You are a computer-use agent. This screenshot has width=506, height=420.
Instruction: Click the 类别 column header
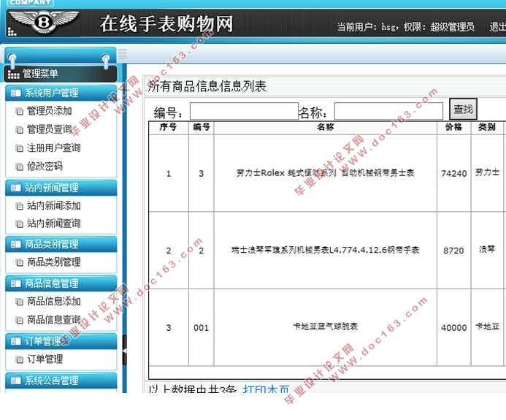pos(487,127)
